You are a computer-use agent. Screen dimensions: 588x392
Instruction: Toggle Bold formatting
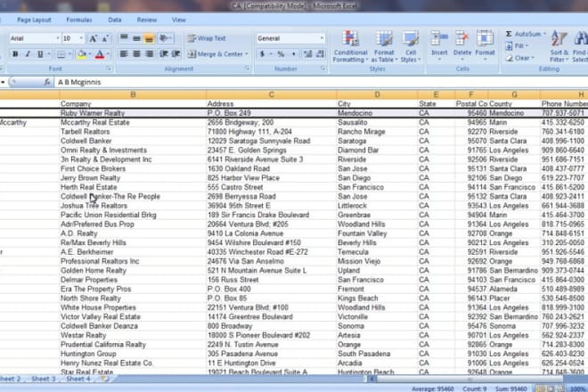15,54
